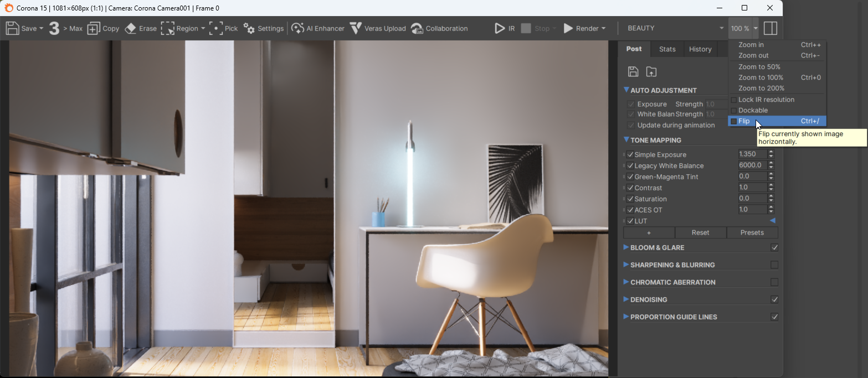Toggle Update during animation checkbox
Viewport: 868px width, 378px height.
[x=631, y=125]
